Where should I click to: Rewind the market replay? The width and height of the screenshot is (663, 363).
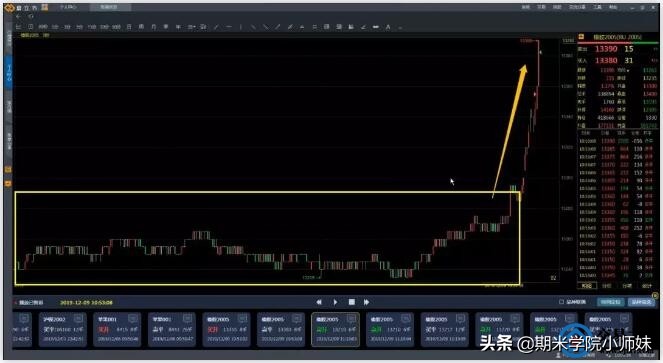click(319, 302)
